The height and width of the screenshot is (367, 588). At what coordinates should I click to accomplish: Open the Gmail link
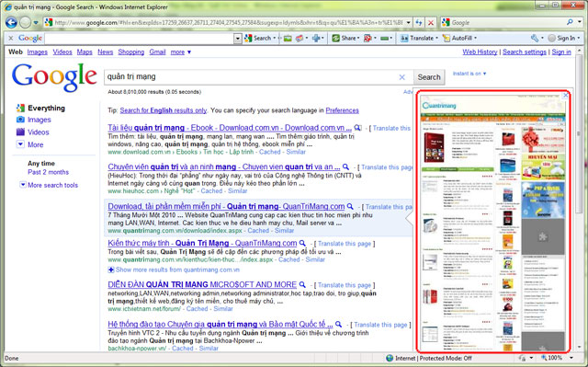pos(157,52)
